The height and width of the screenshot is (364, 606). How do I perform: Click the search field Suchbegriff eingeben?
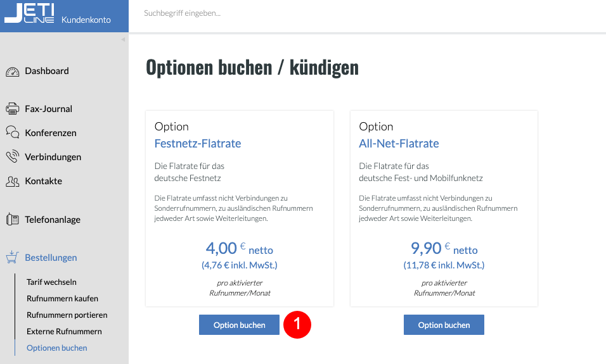click(182, 13)
